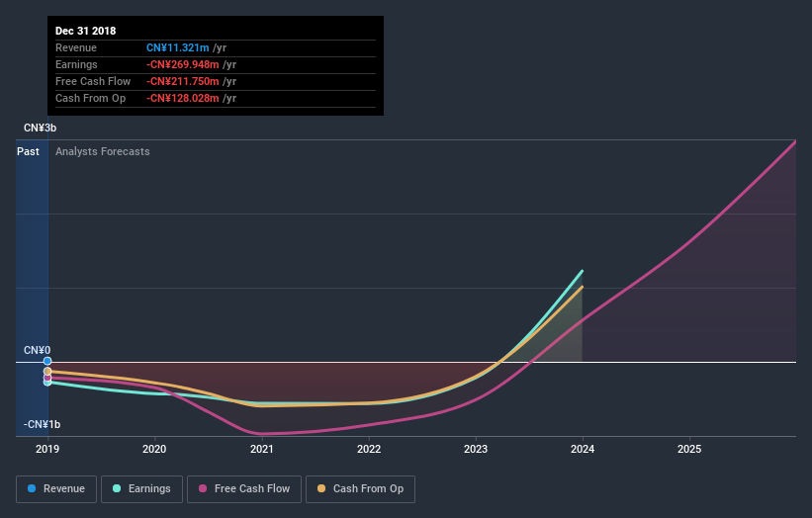Click the 2022 x-axis label
812x518 pixels.
coord(369,449)
